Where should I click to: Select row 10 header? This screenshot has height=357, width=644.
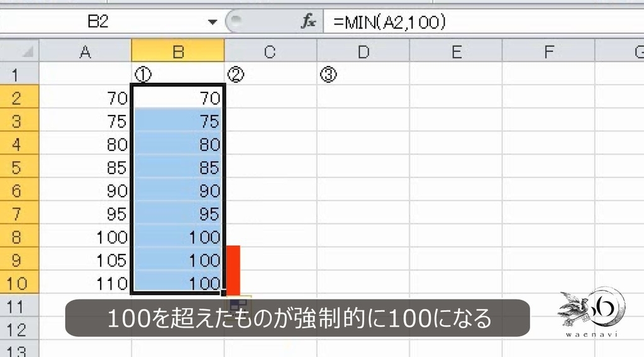(19, 282)
